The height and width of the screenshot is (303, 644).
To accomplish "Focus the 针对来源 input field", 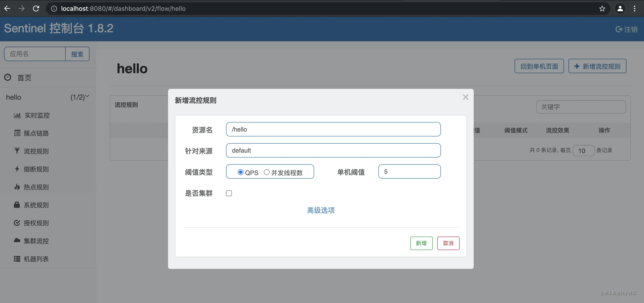I will point(333,150).
